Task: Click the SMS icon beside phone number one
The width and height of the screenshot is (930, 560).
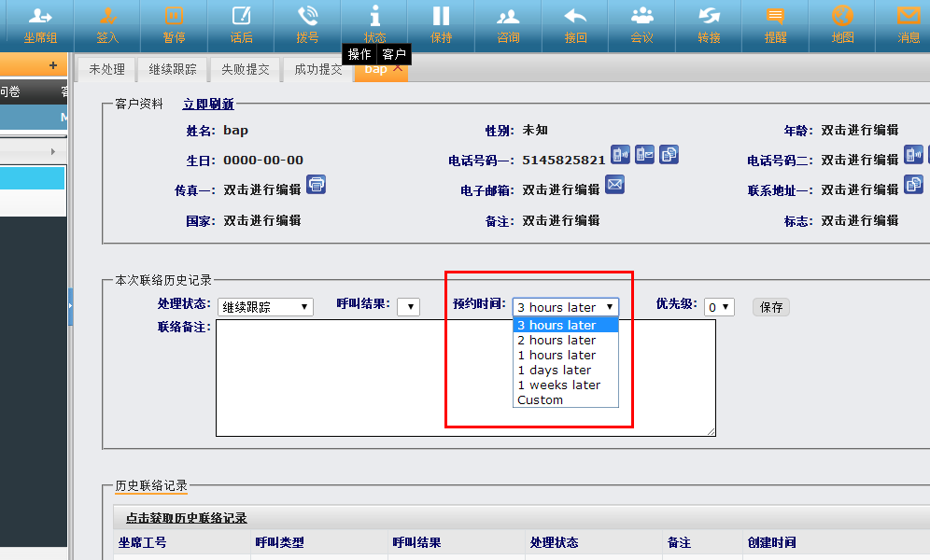Action: coord(645,155)
